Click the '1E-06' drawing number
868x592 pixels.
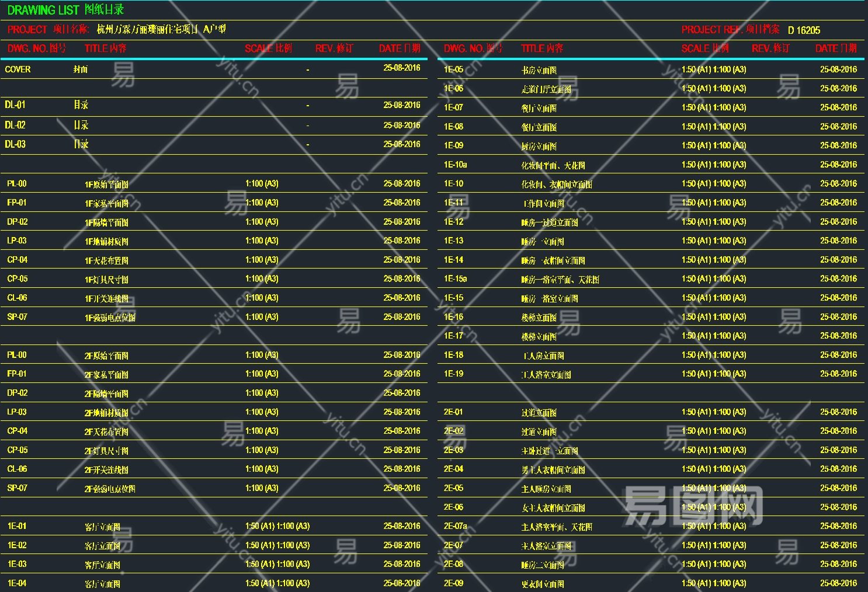pyautogui.click(x=453, y=89)
